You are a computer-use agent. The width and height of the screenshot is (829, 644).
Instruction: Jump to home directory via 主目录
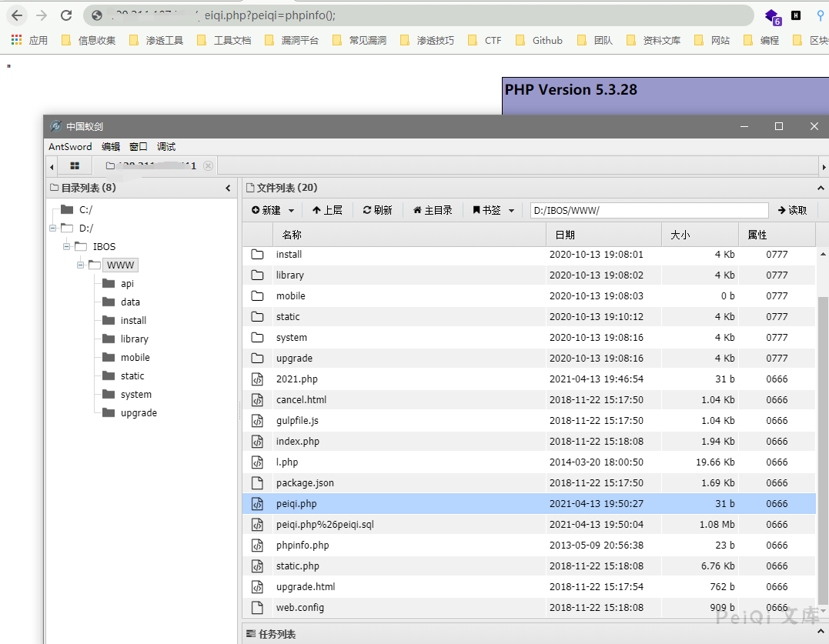[x=433, y=210]
